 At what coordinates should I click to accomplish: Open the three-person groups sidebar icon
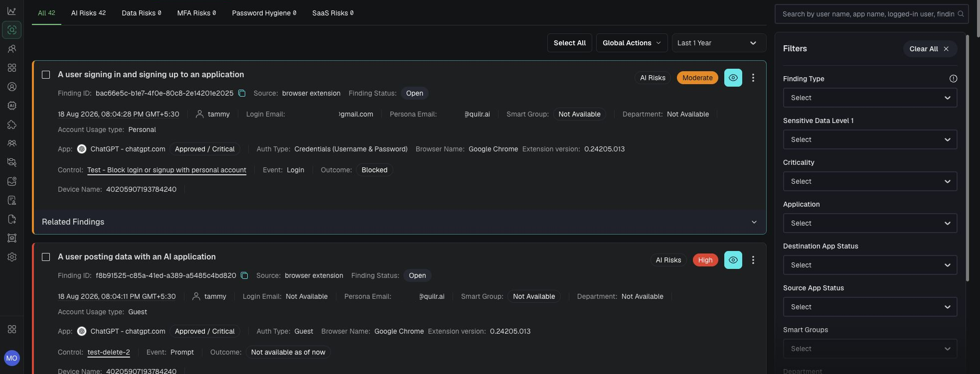12,143
